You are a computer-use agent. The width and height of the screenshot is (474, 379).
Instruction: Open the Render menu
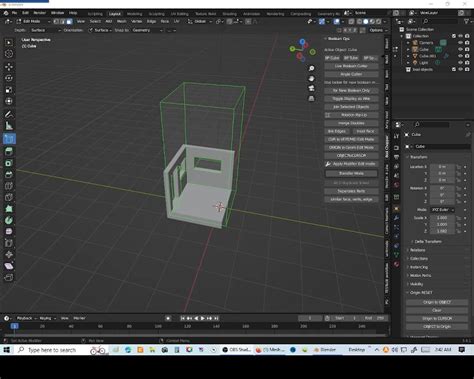click(40, 13)
